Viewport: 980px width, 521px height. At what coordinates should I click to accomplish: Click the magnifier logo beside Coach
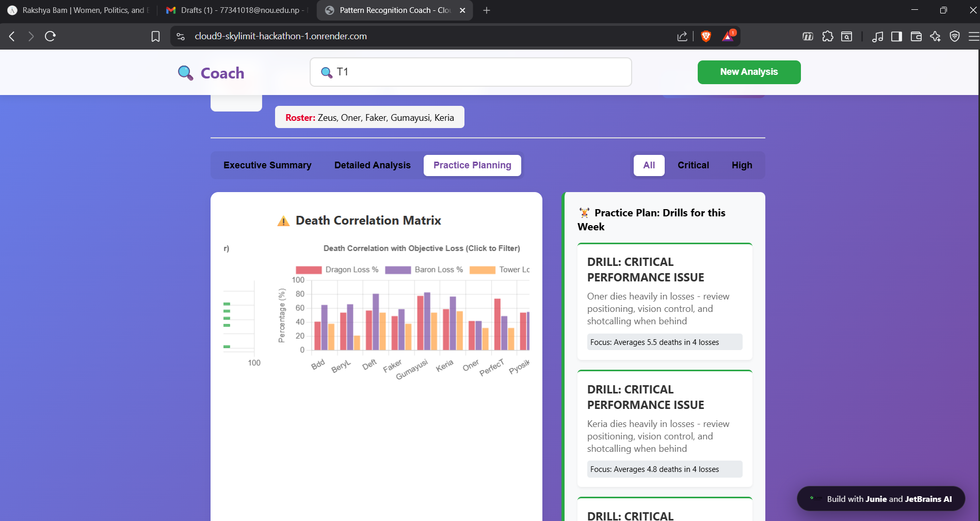[x=185, y=73]
